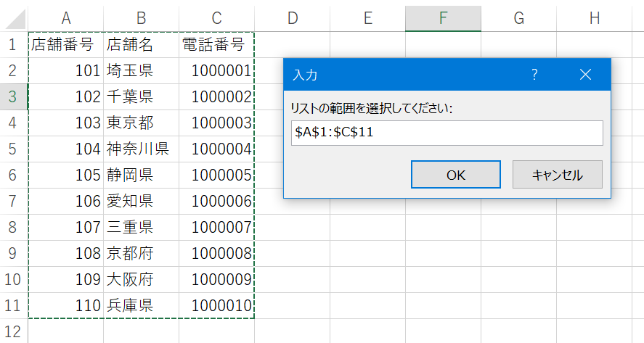Select cell containing 107
This screenshot has width=644, height=343.
[66, 227]
